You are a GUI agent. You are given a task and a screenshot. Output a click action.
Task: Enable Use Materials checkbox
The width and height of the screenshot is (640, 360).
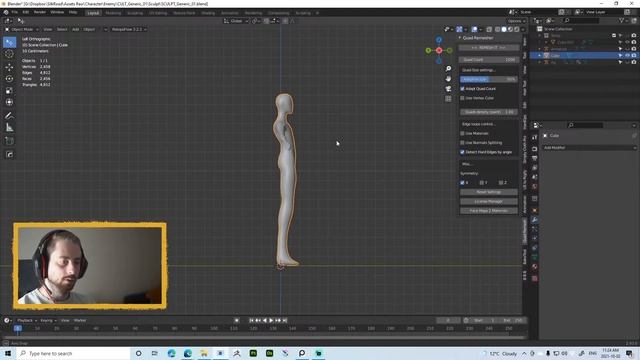click(462, 133)
